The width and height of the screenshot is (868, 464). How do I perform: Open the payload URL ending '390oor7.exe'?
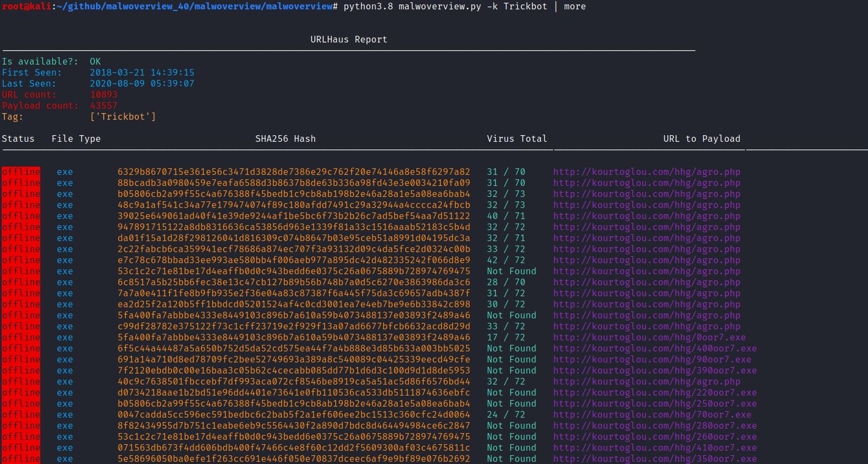click(655, 371)
